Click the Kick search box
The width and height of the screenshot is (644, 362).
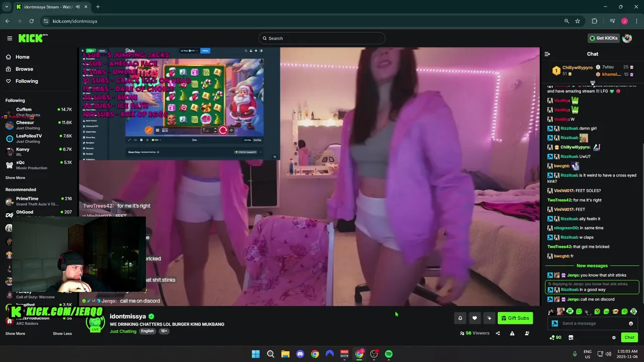(x=322, y=38)
